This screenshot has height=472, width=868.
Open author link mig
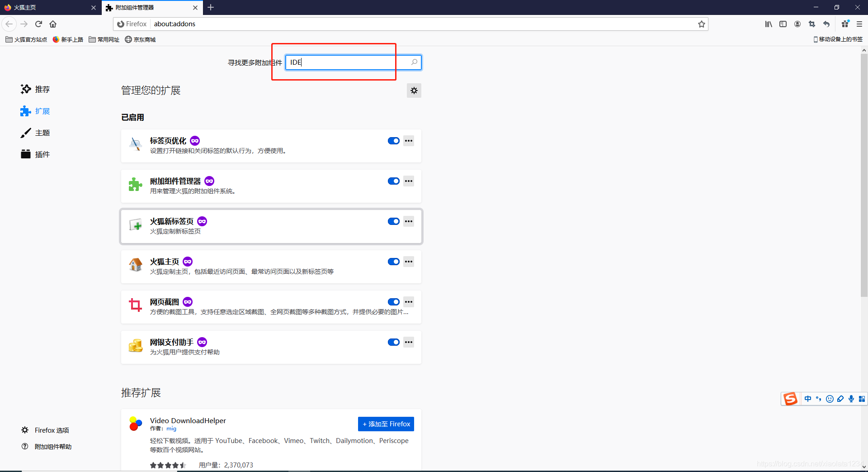(171, 429)
